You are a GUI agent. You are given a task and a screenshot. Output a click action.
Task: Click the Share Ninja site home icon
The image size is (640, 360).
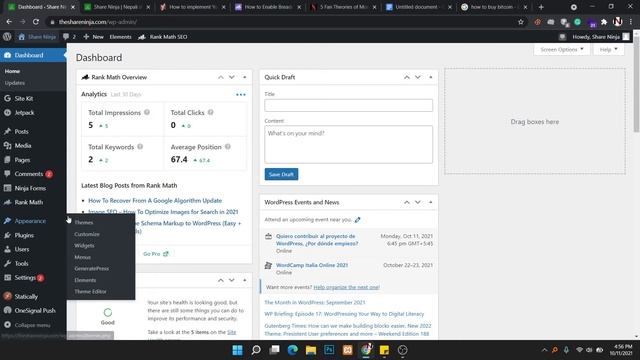click(x=22, y=37)
